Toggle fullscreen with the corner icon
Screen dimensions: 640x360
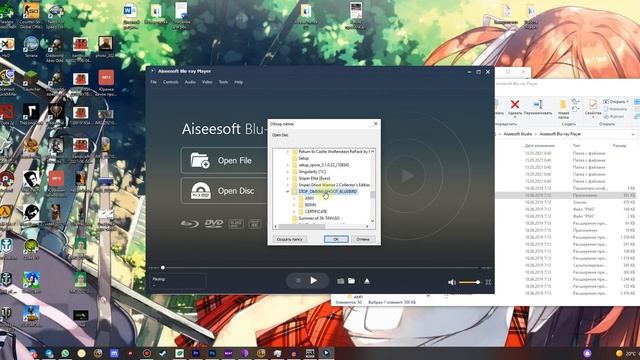pyautogui.click(x=488, y=282)
